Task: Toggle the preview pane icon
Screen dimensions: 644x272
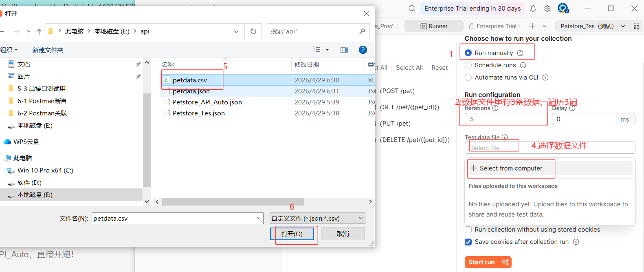Action: point(344,50)
